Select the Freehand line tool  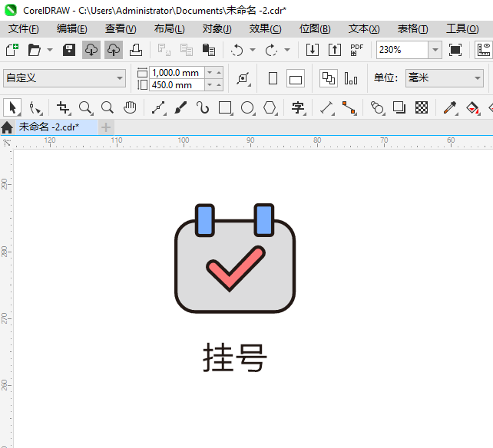coord(158,107)
